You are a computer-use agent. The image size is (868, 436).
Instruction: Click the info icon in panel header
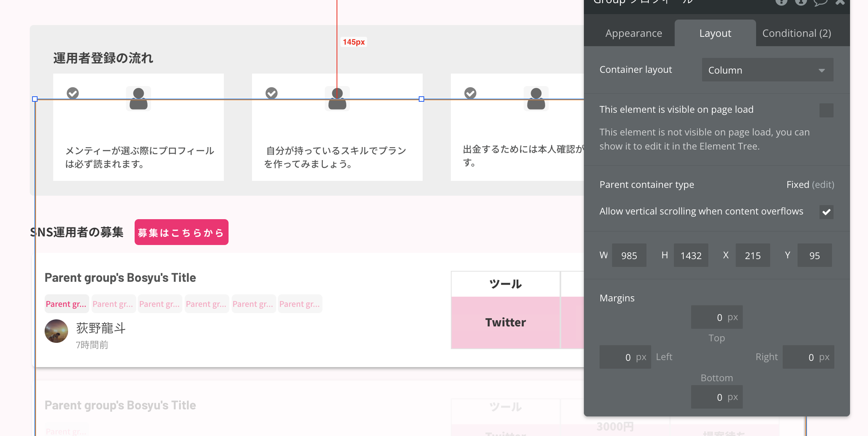point(801,2)
